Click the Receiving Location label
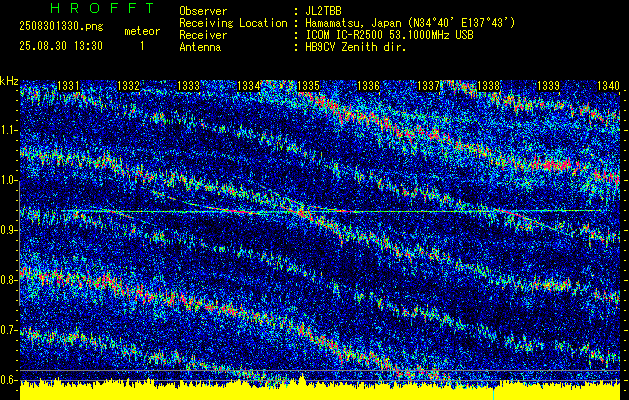This screenshot has width=629, height=400. point(233,23)
